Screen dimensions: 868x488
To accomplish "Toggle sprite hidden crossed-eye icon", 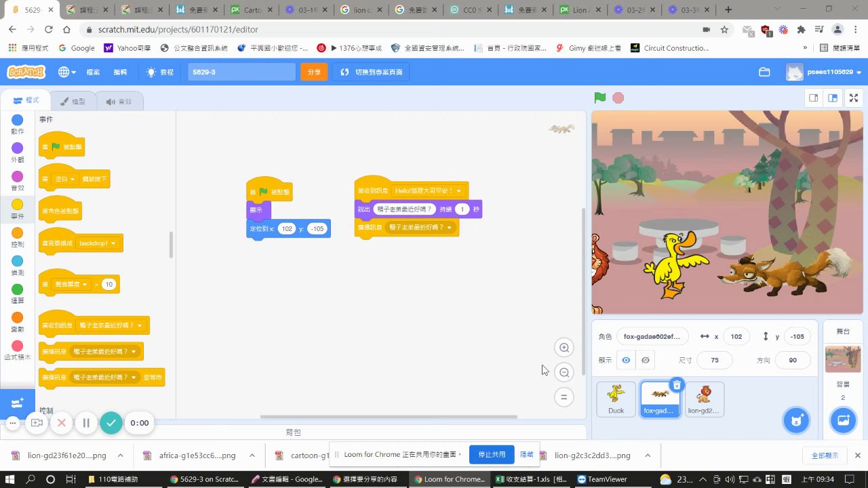I will point(646,360).
